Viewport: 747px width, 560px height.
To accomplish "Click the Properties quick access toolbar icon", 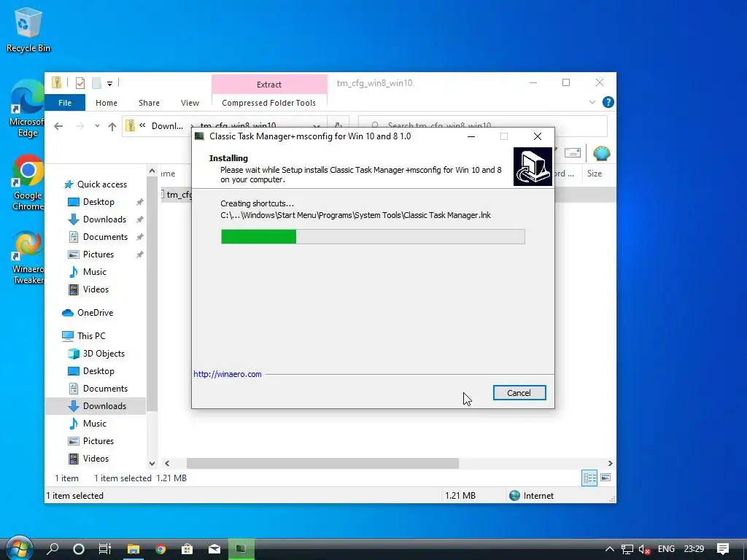I will (80, 83).
